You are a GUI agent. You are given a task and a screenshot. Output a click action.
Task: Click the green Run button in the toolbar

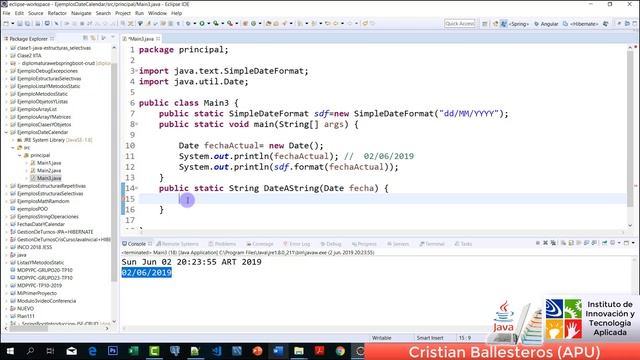[202, 24]
